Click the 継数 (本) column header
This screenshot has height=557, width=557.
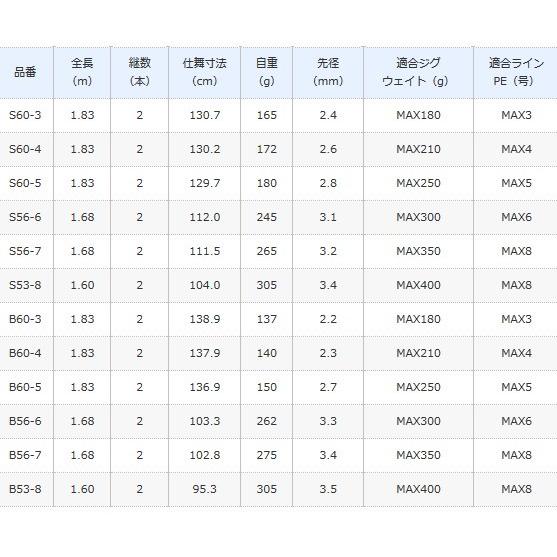[x=140, y=72]
